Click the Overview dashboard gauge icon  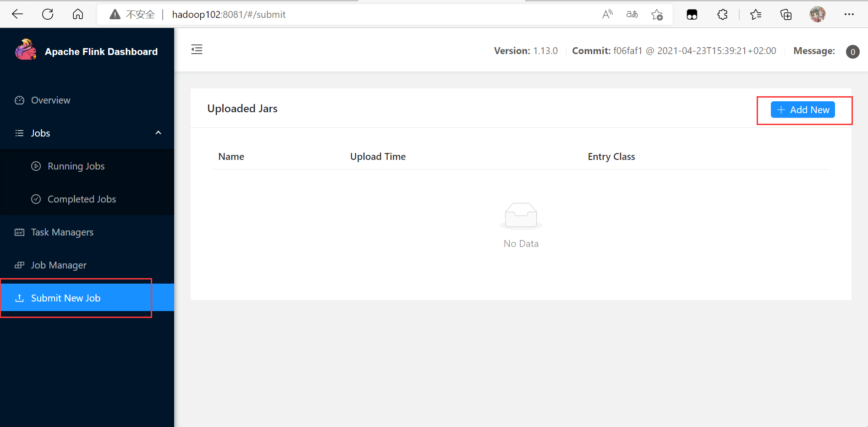click(x=19, y=100)
